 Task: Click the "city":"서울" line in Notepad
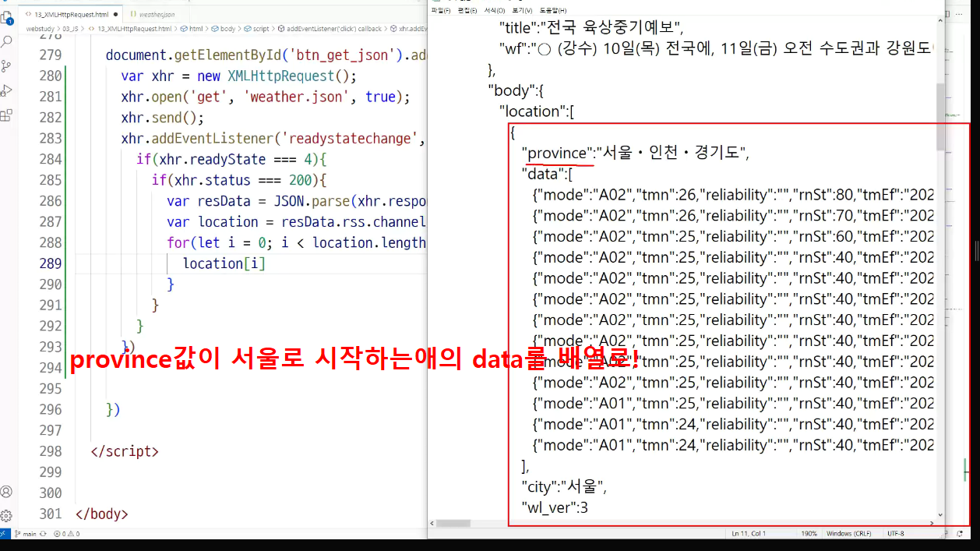pos(564,487)
